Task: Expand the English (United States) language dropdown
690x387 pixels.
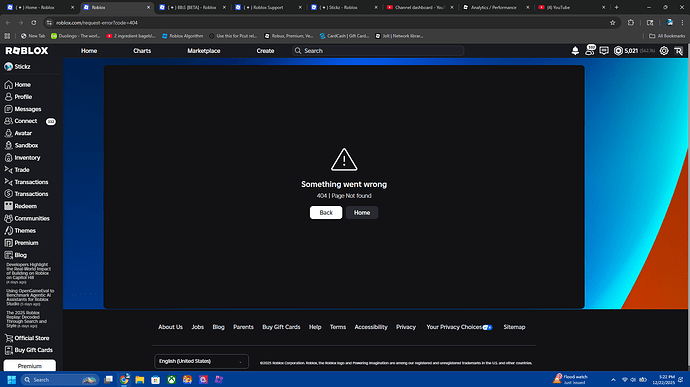Action: click(201, 361)
